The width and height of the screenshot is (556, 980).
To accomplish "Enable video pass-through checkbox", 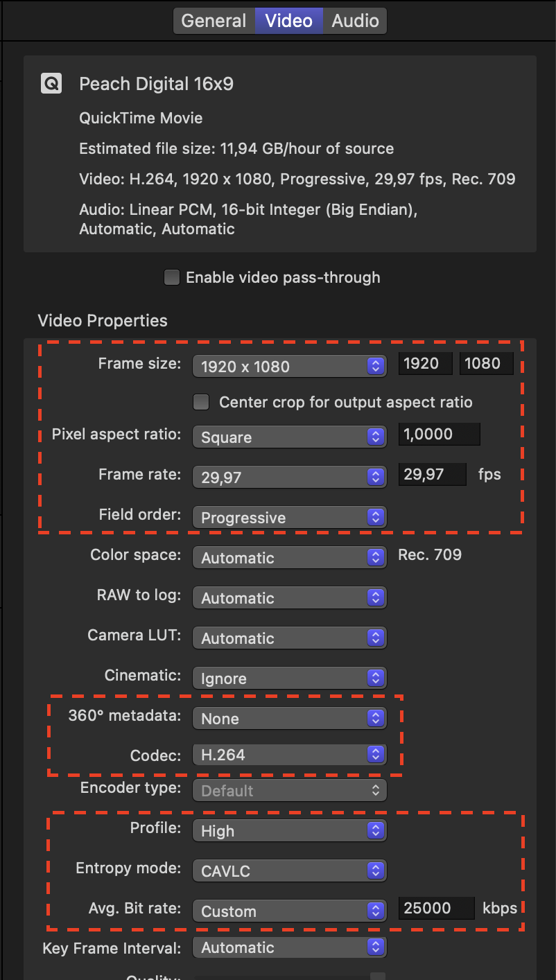I will [171, 278].
